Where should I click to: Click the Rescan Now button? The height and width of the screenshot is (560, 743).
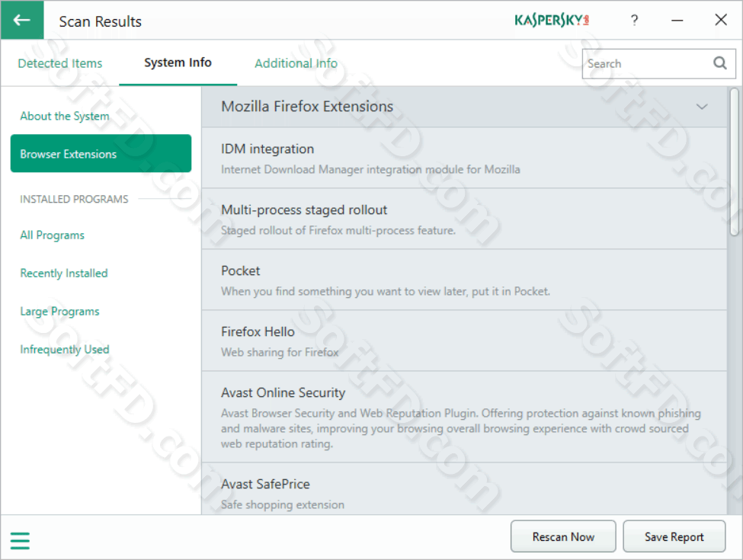563,536
